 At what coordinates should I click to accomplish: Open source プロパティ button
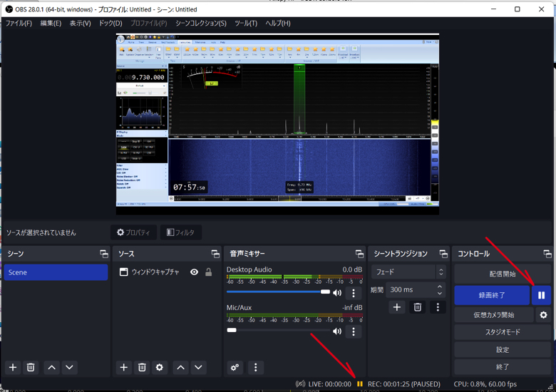(133, 232)
